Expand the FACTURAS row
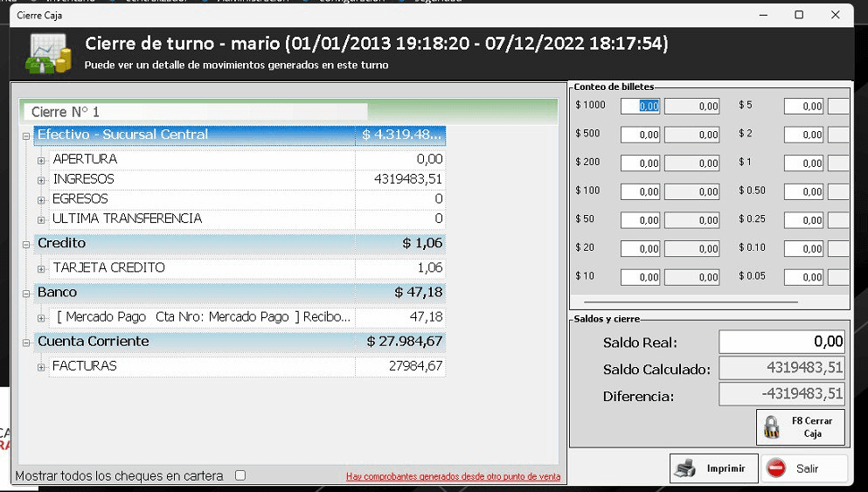This screenshot has width=868, height=492. point(41,367)
